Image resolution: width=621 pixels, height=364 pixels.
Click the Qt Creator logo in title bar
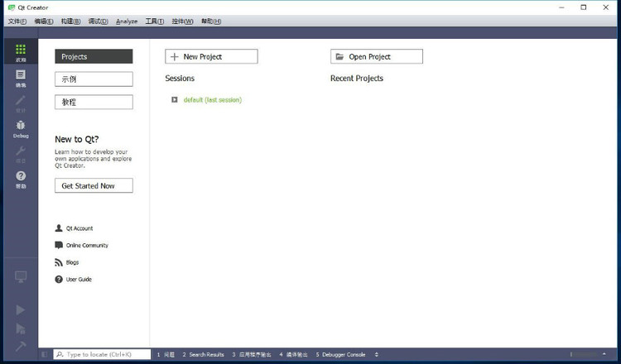[12, 7]
